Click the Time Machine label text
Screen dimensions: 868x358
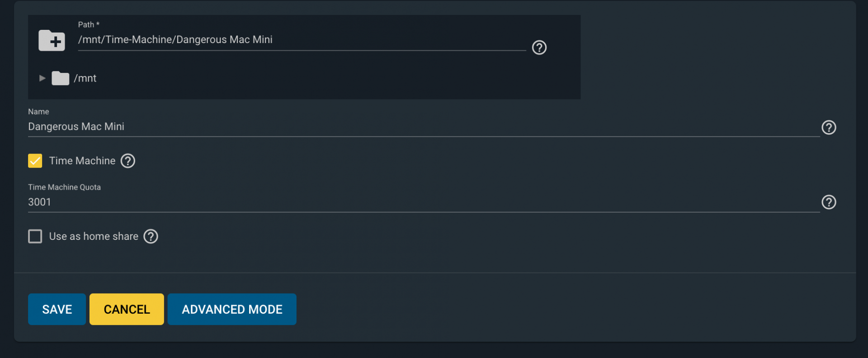82,161
